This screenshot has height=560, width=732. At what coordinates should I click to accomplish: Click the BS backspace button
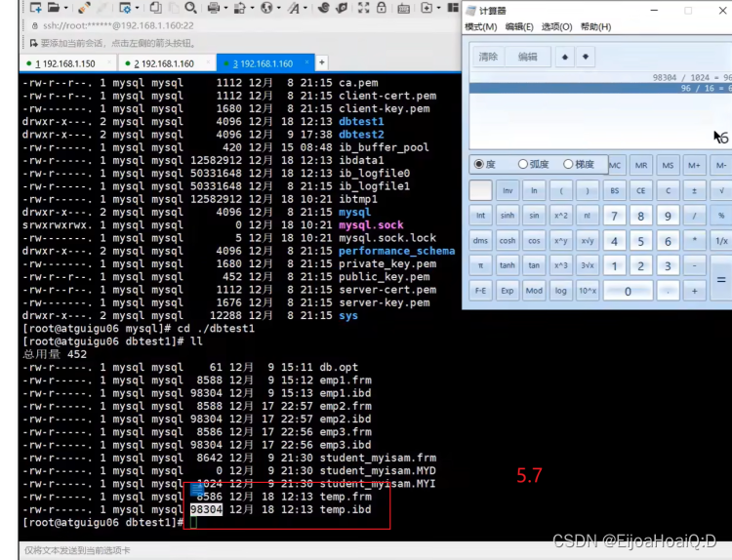point(614,190)
